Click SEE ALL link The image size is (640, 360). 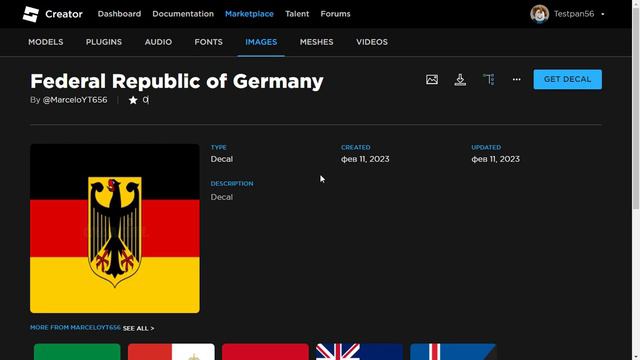[138, 328]
